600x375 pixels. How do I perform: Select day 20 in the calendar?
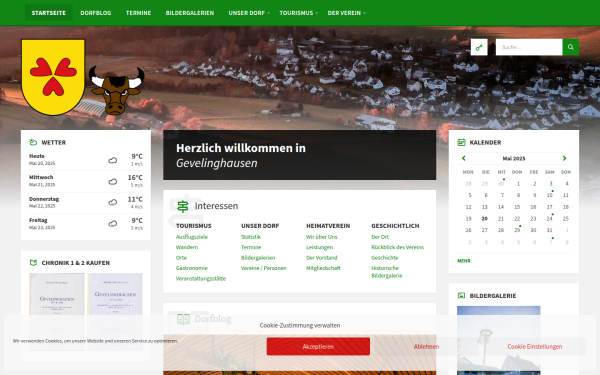484,218
